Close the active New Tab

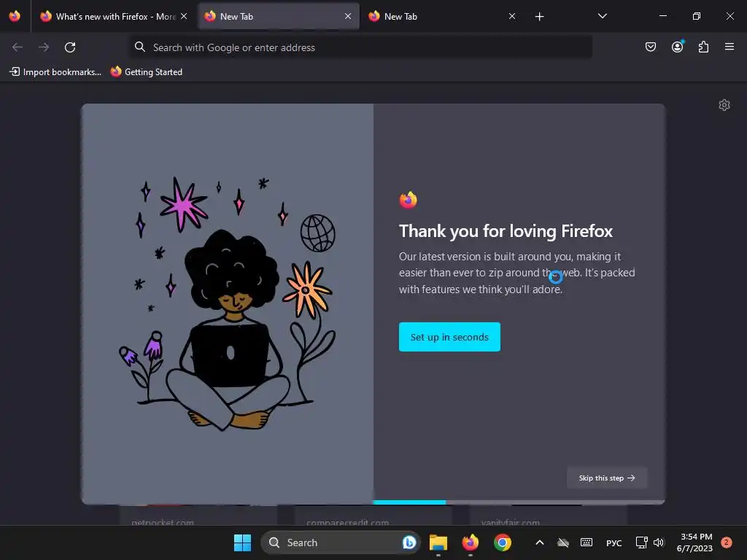[x=348, y=16]
